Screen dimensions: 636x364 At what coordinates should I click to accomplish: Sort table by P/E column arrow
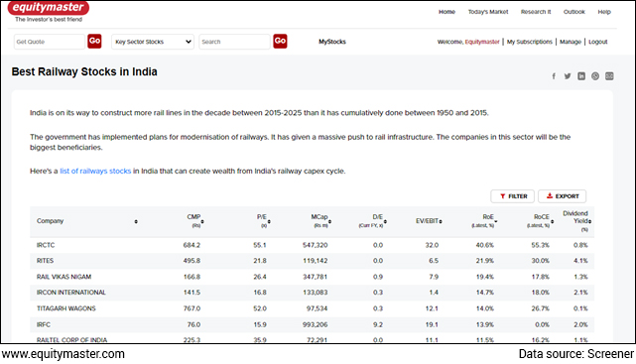click(269, 221)
